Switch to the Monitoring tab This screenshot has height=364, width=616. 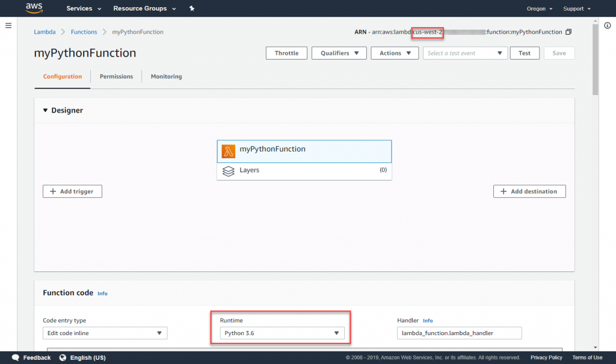tap(165, 76)
